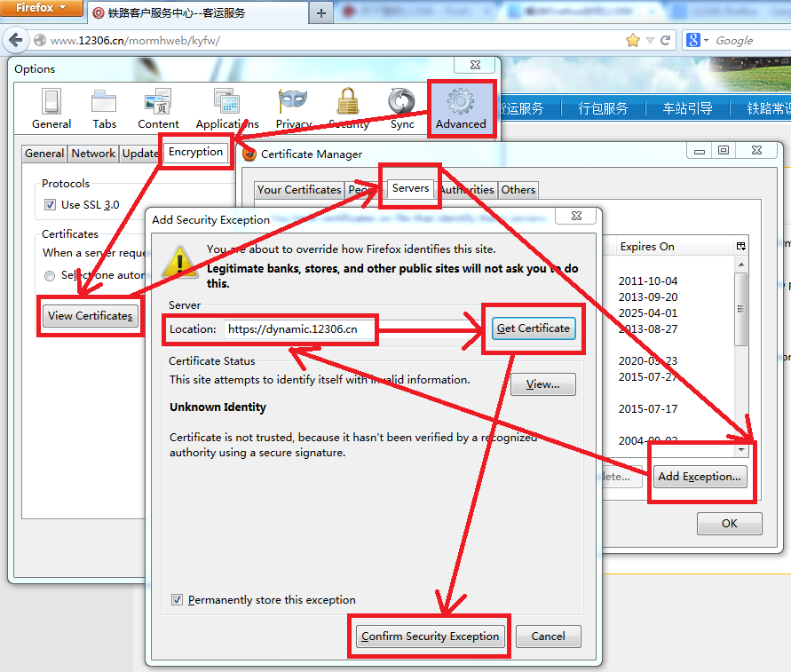Open Authorities tab in Certificate Manager
Screen dimensions: 791x672
[467, 190]
